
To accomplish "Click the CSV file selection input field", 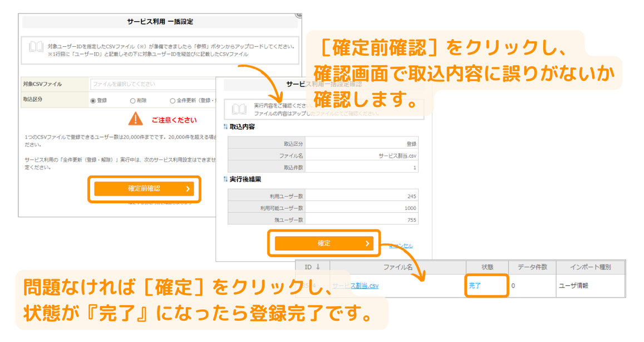I will [150, 84].
